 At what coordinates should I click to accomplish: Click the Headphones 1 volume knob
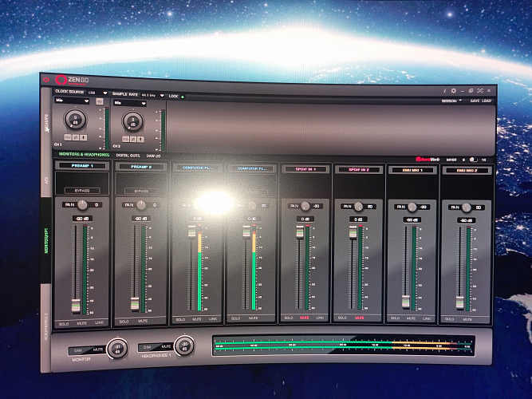point(187,346)
